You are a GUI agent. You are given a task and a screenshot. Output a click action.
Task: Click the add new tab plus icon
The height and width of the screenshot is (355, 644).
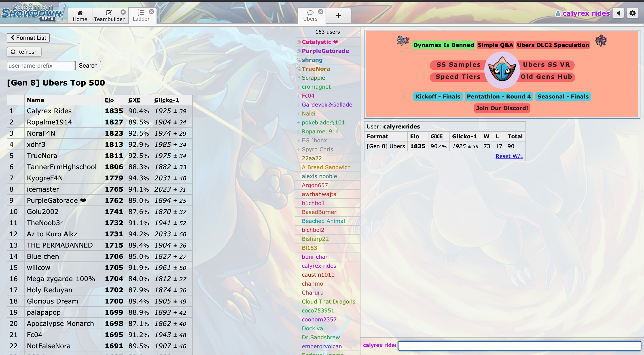point(338,16)
